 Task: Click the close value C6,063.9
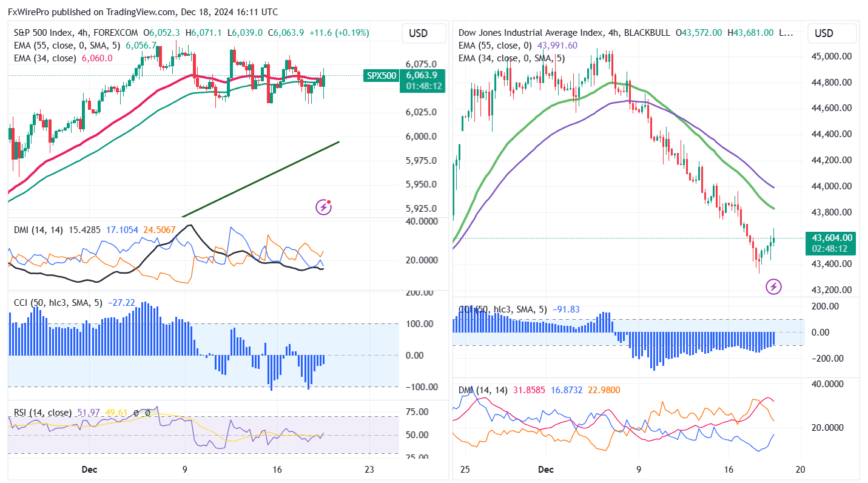pos(287,33)
